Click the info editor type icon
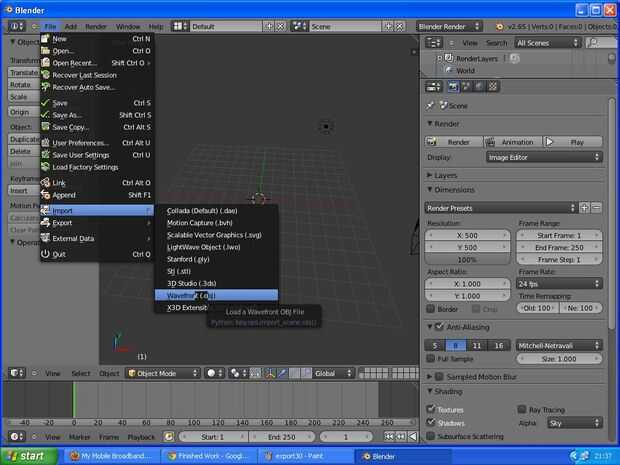This screenshot has width=620, height=465. click(17, 26)
